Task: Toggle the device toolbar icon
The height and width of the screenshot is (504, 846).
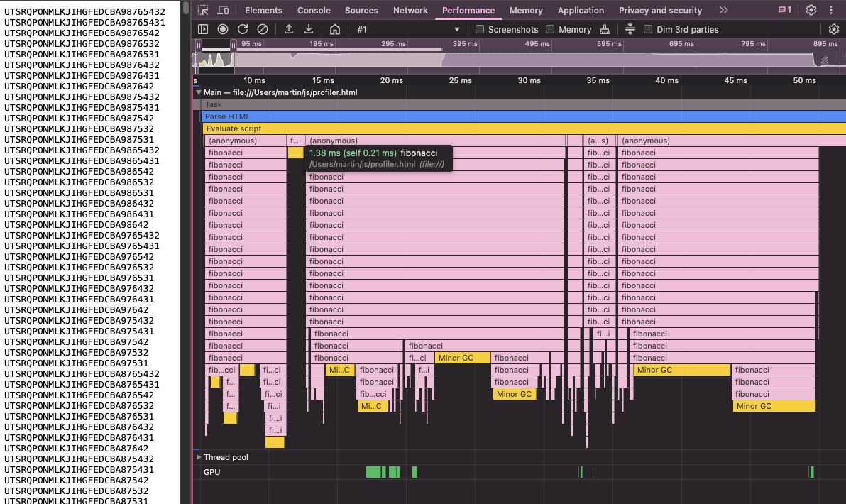Action: click(223, 11)
